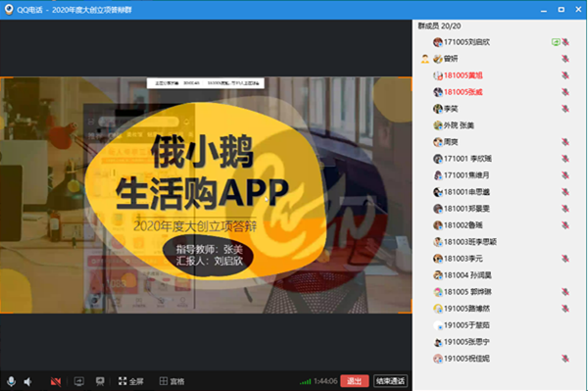
Task: Click the screen-sharing icon beside 171005刘启欣
Action: click(556, 42)
